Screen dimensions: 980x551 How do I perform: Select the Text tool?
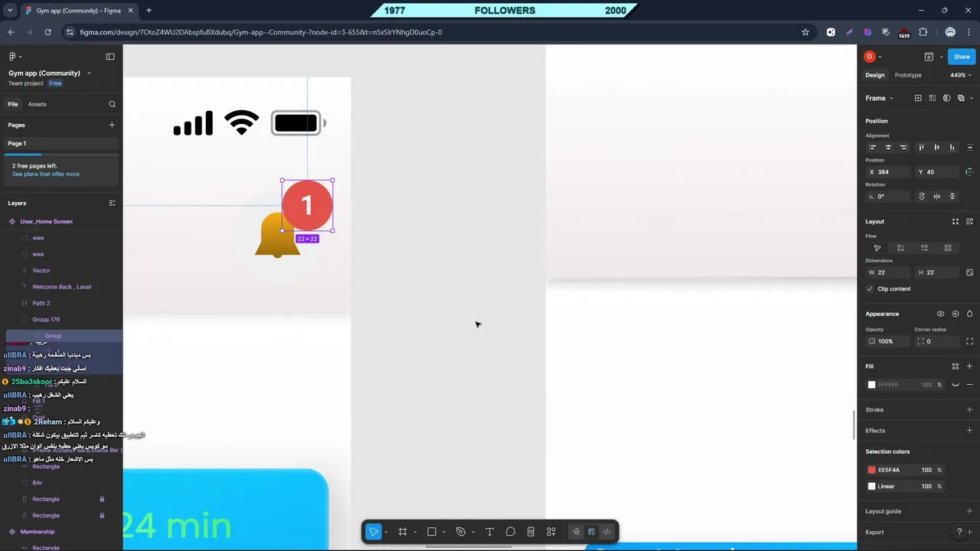pos(490,532)
